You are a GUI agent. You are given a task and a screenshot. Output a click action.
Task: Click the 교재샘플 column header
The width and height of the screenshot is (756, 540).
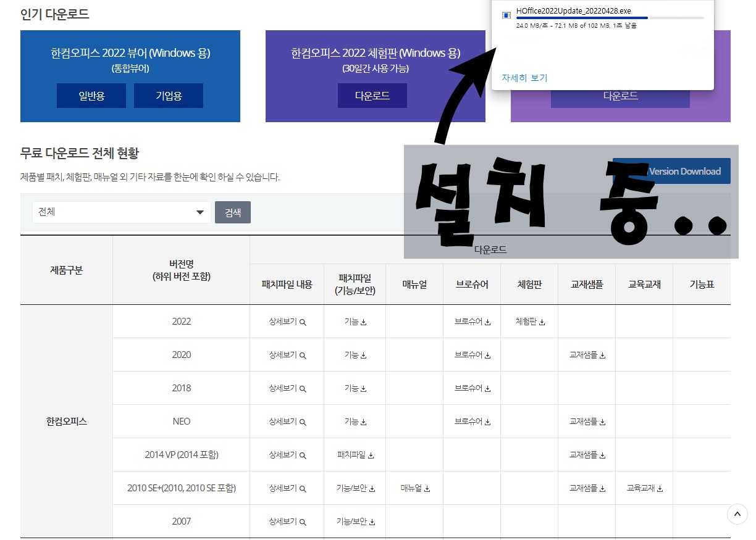click(x=587, y=285)
